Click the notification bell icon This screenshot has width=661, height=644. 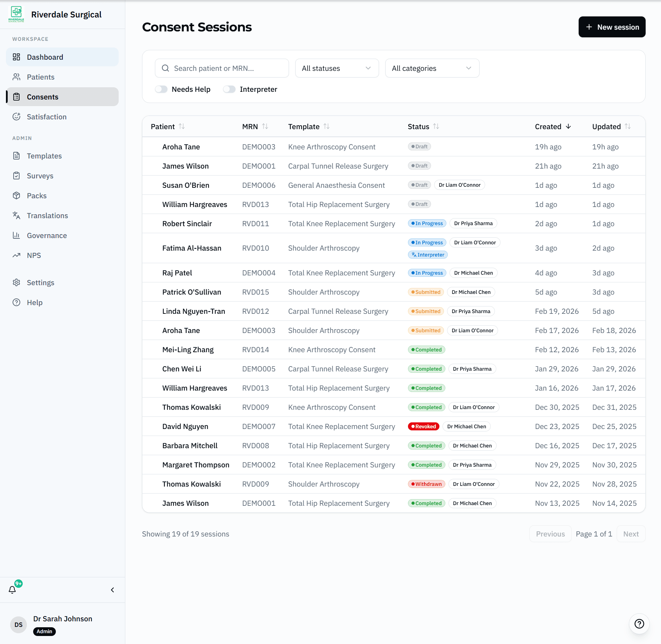[13, 590]
